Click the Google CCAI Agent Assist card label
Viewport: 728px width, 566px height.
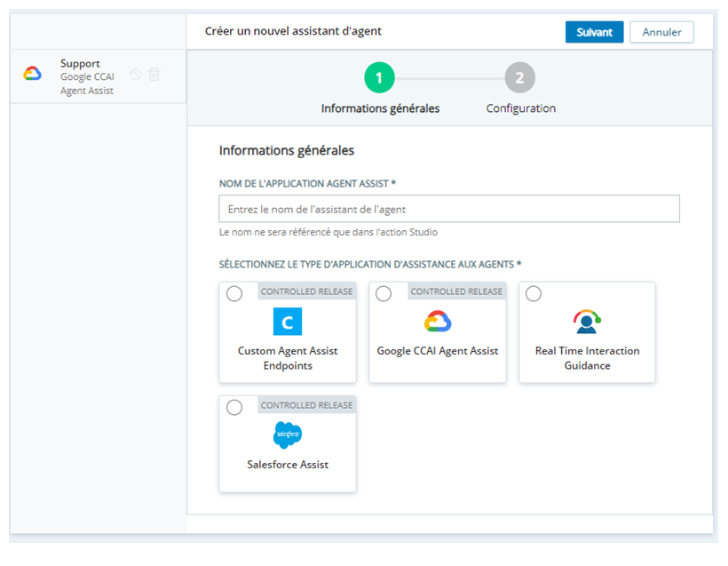[x=438, y=351]
